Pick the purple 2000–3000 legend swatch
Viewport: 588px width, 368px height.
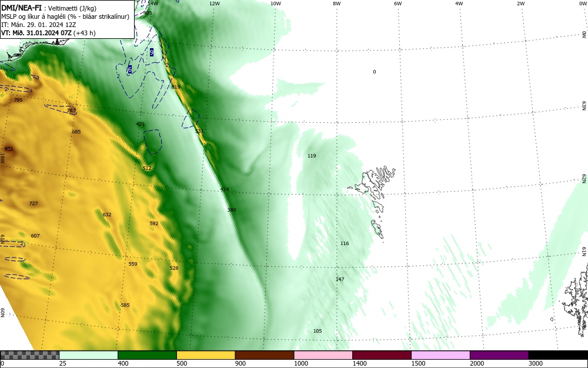pos(499,355)
